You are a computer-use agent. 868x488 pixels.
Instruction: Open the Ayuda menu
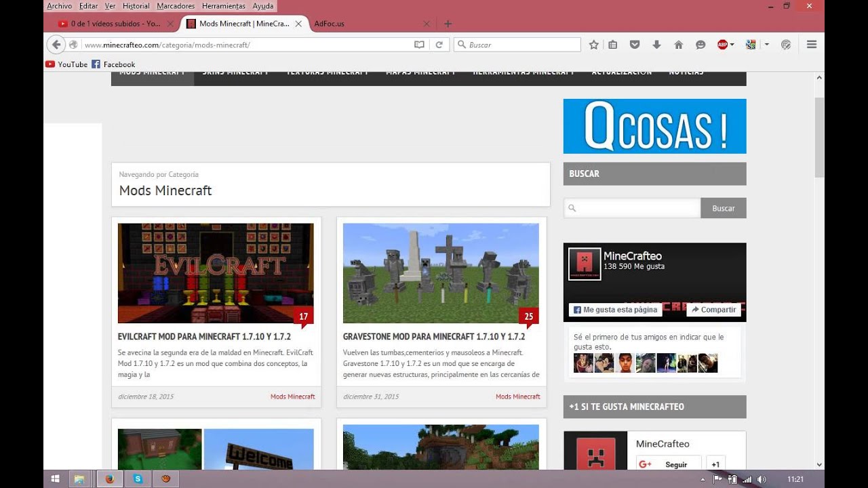pyautogui.click(x=263, y=6)
